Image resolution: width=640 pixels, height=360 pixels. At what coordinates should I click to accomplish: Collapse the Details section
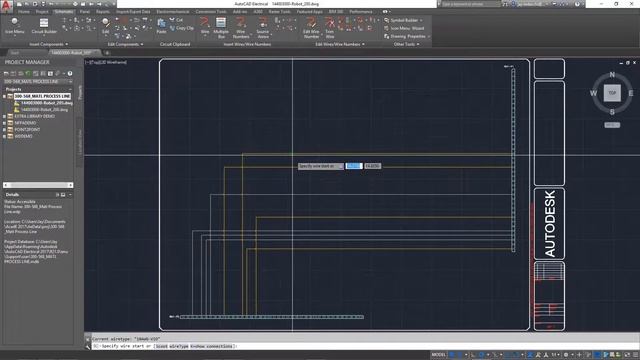(x=70, y=195)
